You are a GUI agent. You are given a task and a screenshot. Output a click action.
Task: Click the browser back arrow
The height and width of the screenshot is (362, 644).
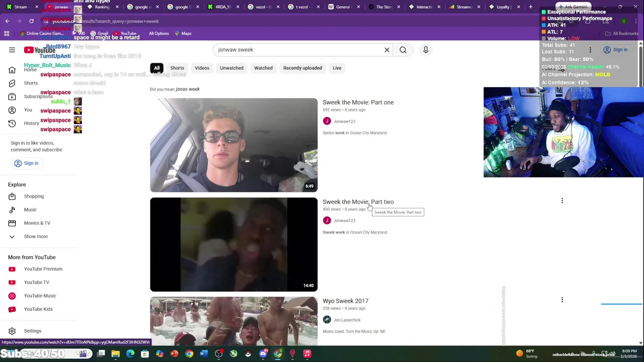coord(7,21)
